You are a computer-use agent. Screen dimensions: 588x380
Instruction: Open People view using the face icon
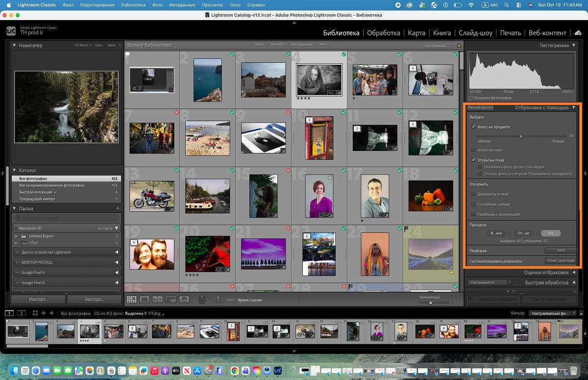184,300
